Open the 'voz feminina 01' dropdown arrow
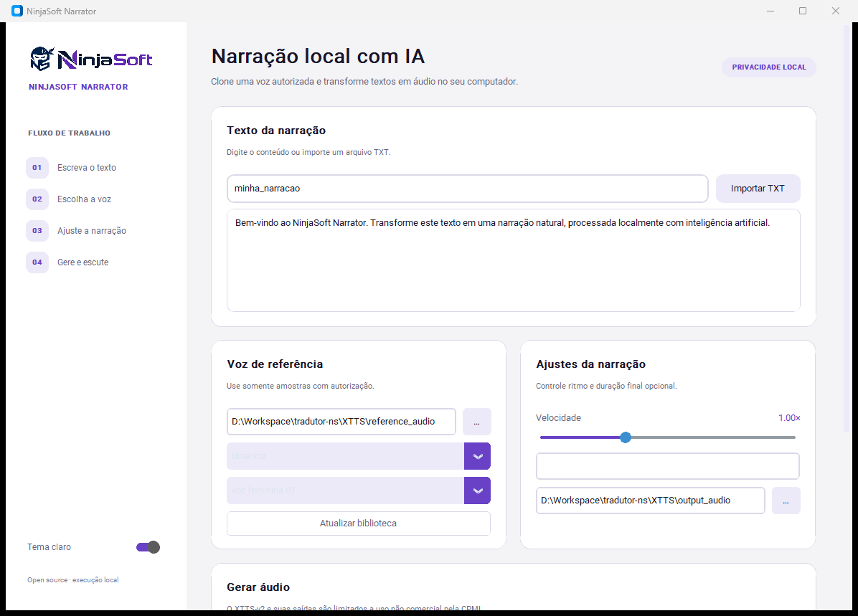Screen dimensions: 858x616 [x=477, y=491]
